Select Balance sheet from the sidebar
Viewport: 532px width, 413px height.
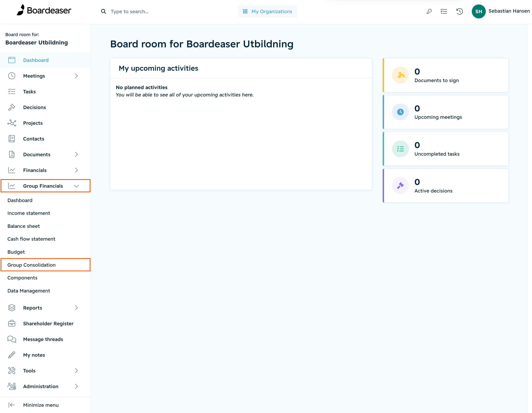tap(23, 226)
